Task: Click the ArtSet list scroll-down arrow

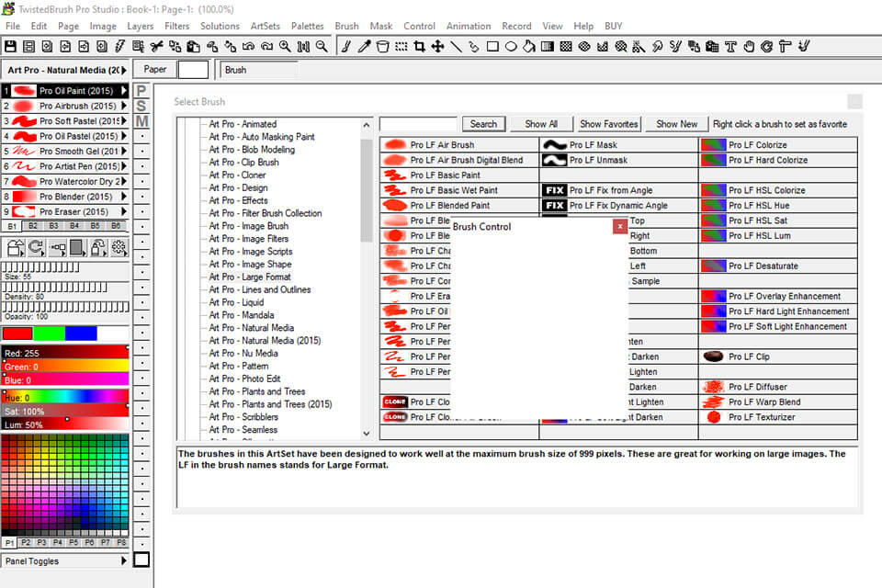Action: tap(367, 434)
